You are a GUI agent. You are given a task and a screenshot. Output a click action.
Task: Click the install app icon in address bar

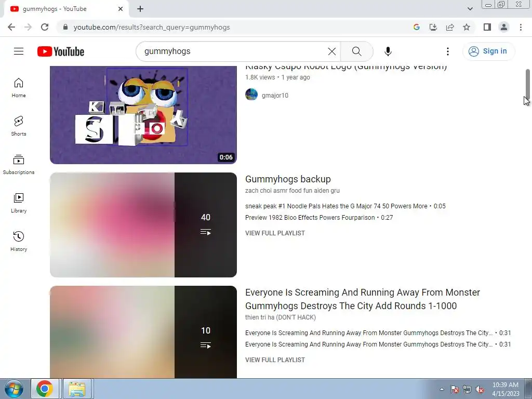click(433, 27)
